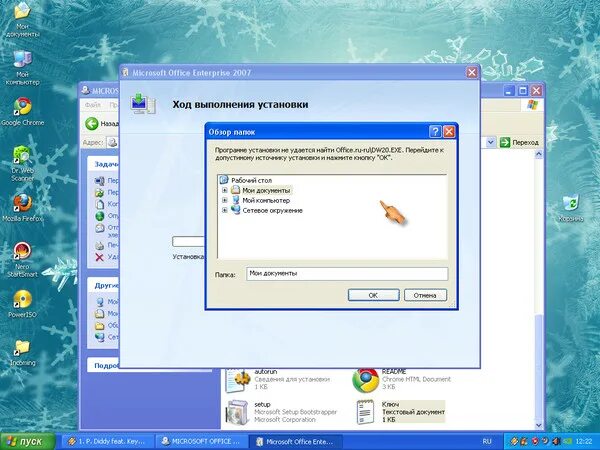Open the Incoming folder shortcut on desktop
The image size is (600, 450).
click(22, 348)
